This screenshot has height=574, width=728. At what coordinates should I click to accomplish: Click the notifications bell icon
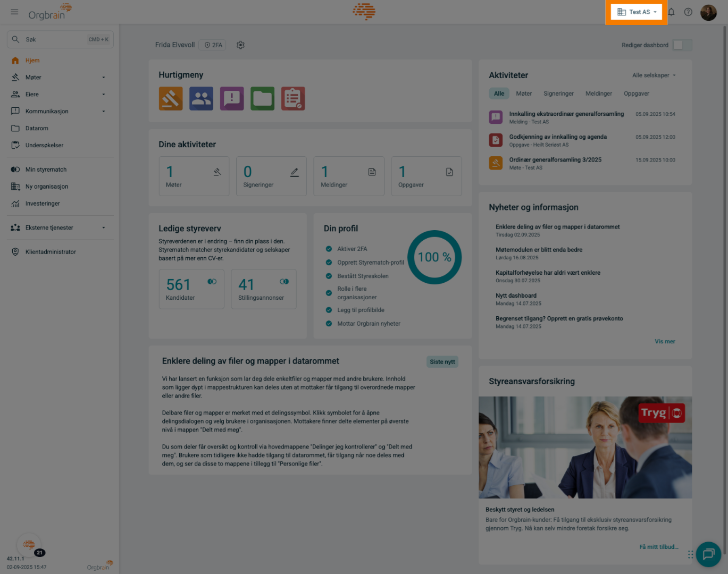click(671, 12)
